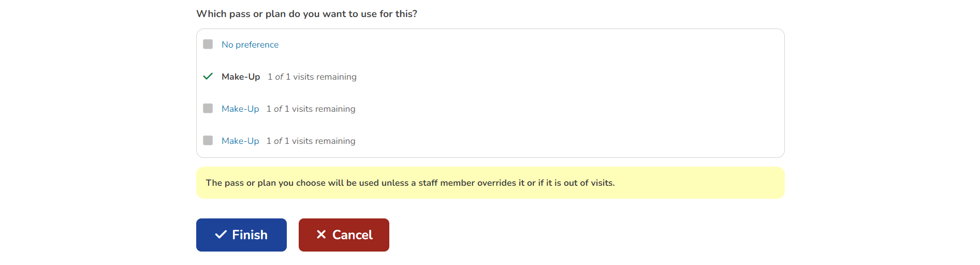Check the last Make-Up pass checkbox
The width and height of the screenshot is (980, 265).
[x=208, y=140]
